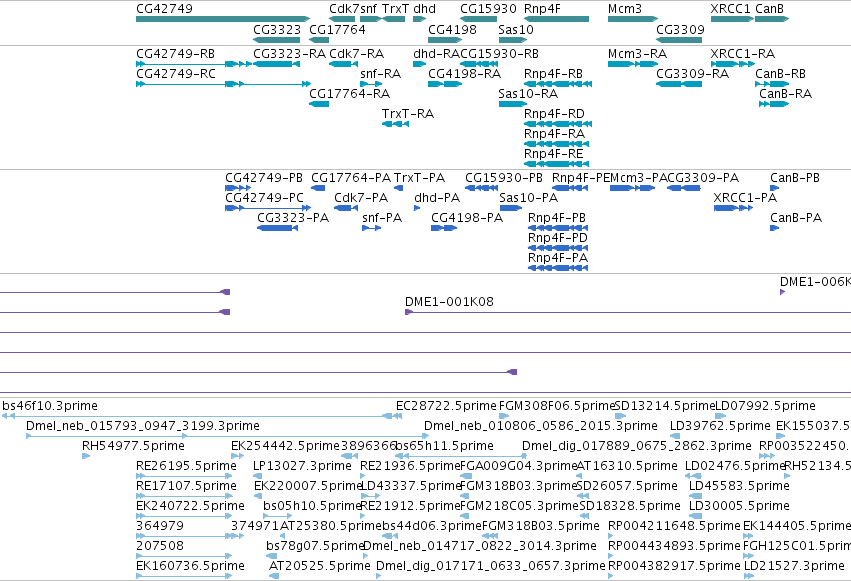Select protein CG42749-PB

coord(238,188)
